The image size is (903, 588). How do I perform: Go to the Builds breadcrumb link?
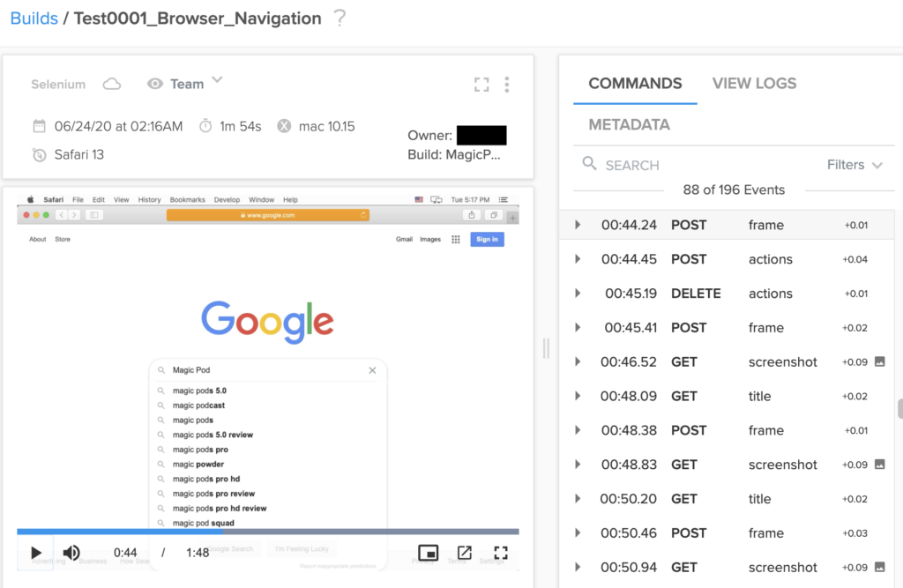click(34, 19)
